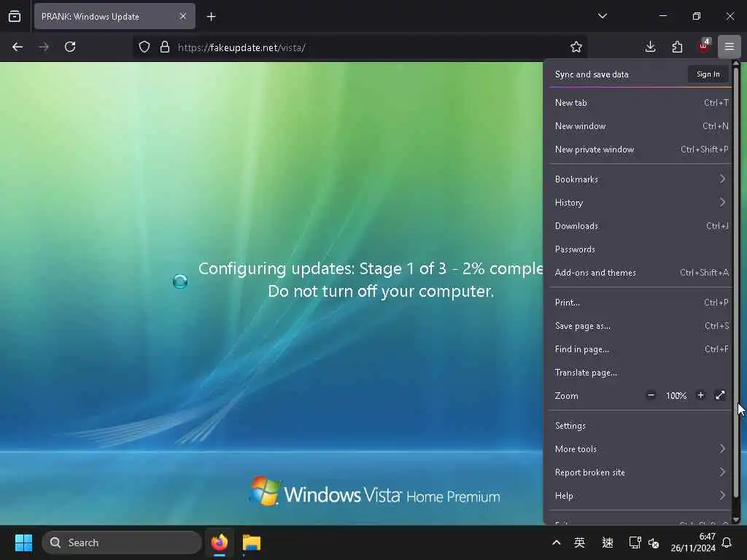Screen dimensions: 747x560
Task: Select Find in page...
Action: tap(640, 349)
